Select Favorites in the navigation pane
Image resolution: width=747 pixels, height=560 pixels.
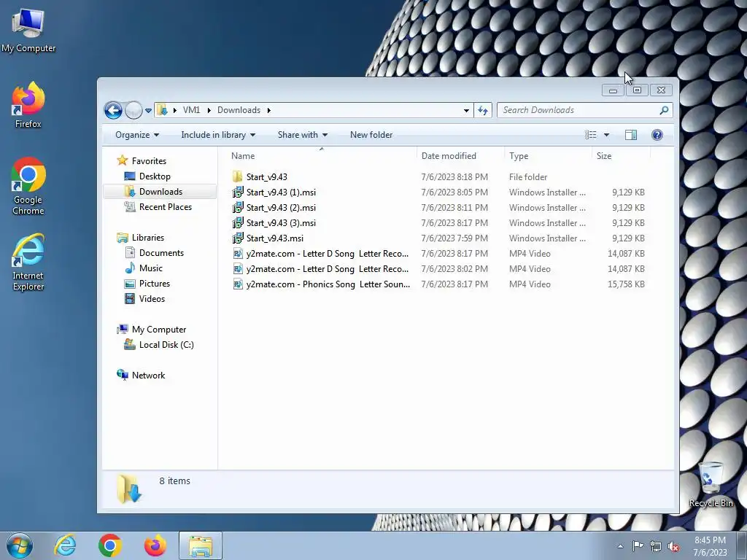149,161
